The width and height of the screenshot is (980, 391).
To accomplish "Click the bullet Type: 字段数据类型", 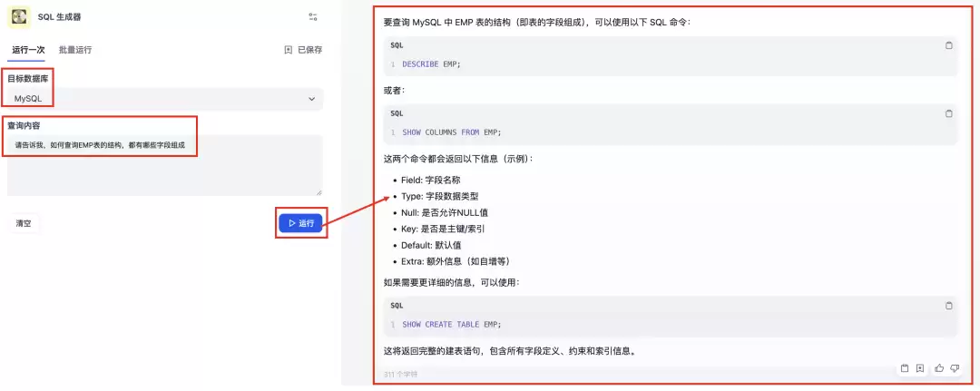I will click(x=440, y=196).
